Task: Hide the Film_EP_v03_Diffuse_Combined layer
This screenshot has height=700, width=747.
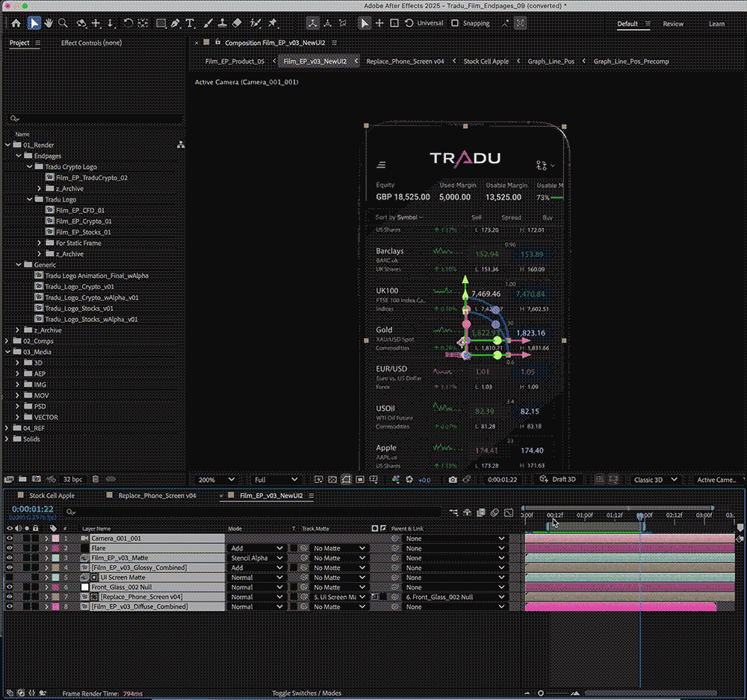Action: click(x=10, y=607)
